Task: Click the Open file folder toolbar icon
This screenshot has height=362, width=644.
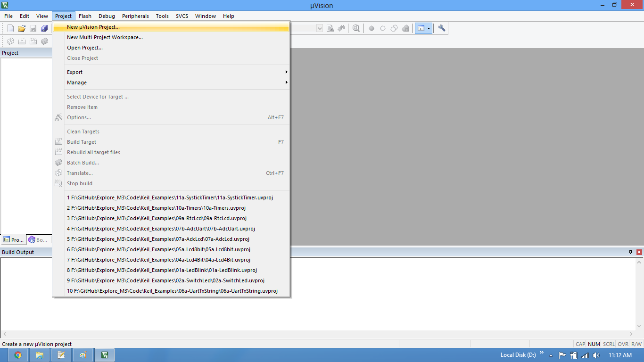Action: click(x=22, y=28)
